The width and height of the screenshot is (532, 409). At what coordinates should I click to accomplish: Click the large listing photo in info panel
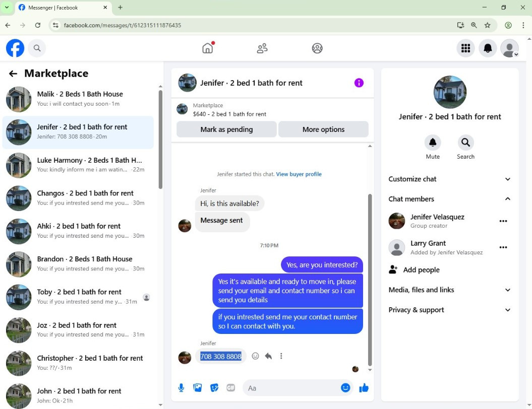point(450,92)
